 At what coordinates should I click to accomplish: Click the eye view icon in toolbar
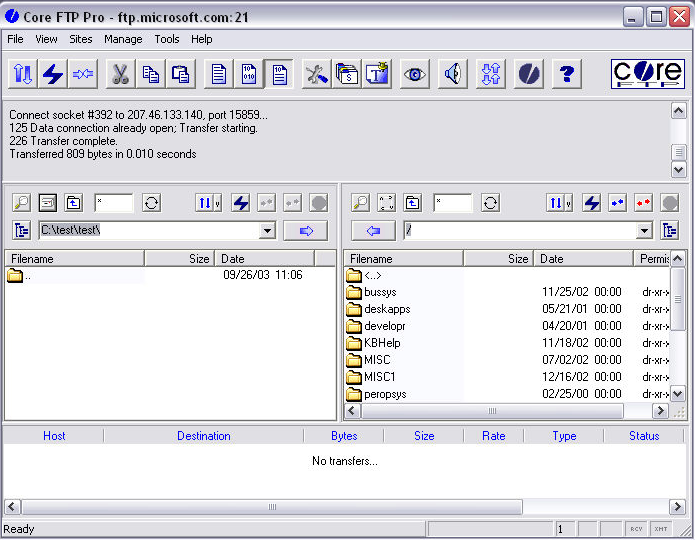point(414,74)
